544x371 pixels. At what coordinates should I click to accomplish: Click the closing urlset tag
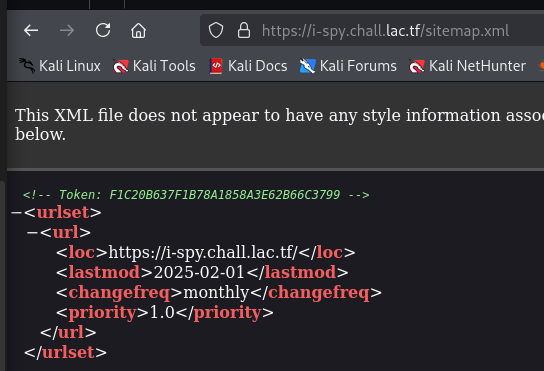click(65, 352)
